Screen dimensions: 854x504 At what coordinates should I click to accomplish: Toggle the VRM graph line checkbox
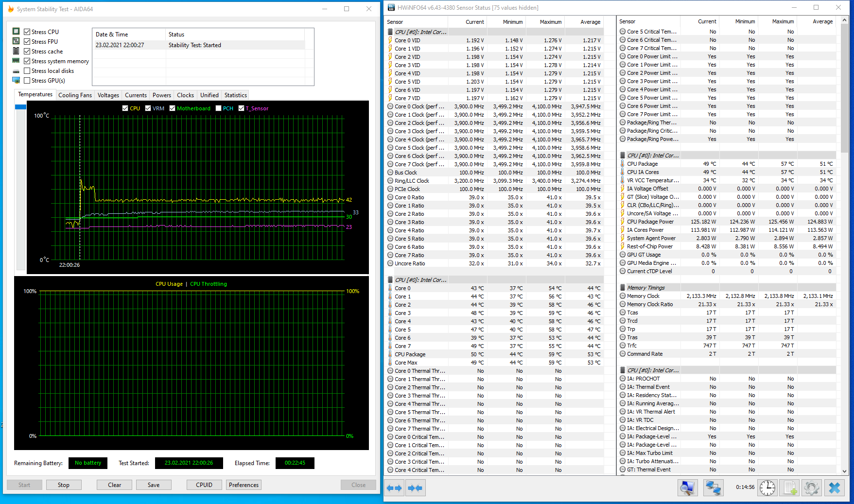coord(148,108)
